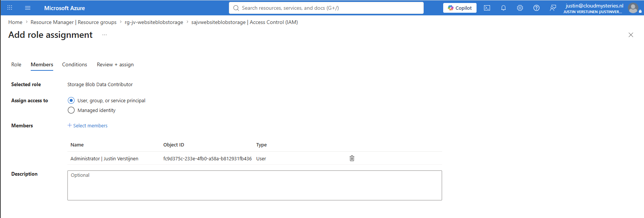Click the Name column header
644x218 pixels.
[x=77, y=145]
